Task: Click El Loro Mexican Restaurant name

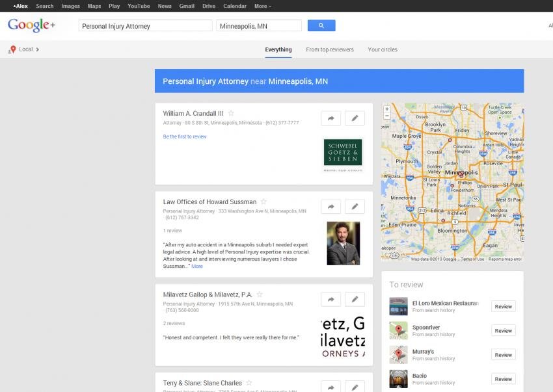Action: (x=446, y=303)
